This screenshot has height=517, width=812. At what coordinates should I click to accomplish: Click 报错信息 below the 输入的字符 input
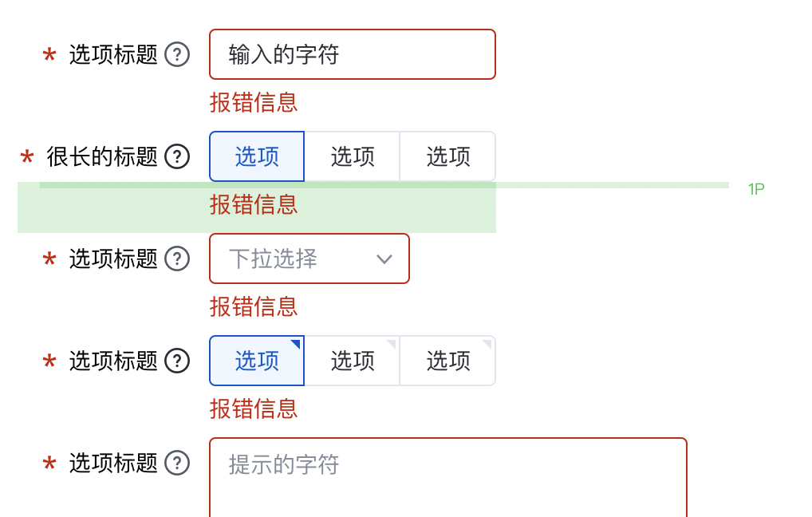[x=254, y=103]
